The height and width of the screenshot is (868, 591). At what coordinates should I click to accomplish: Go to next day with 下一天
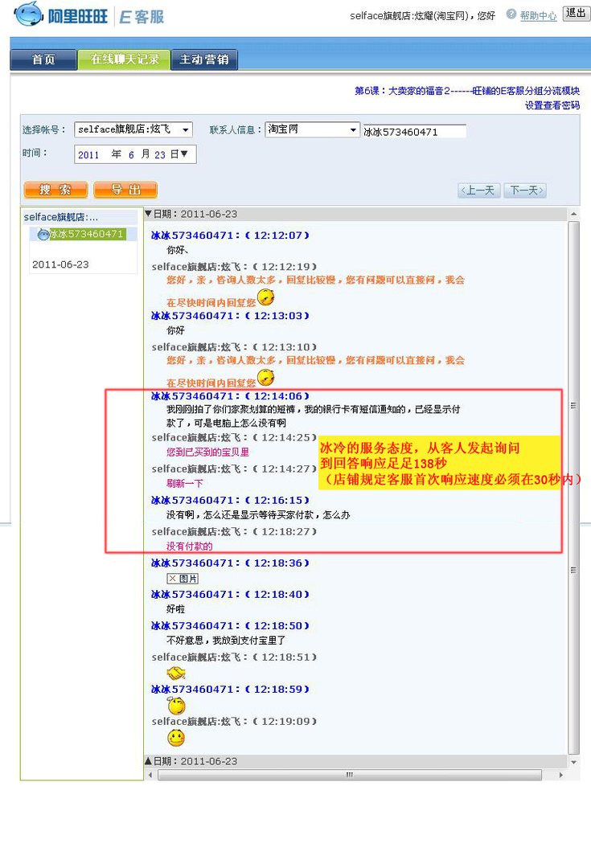coord(525,190)
